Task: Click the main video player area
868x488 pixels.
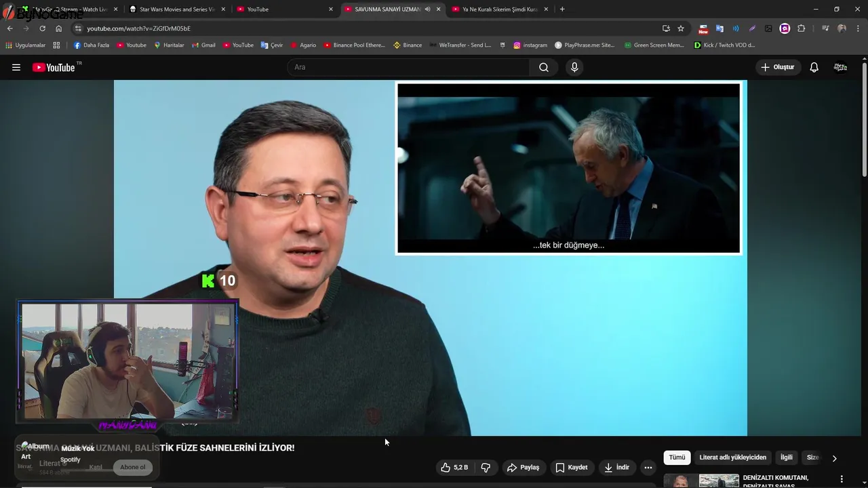Action: coord(431,258)
